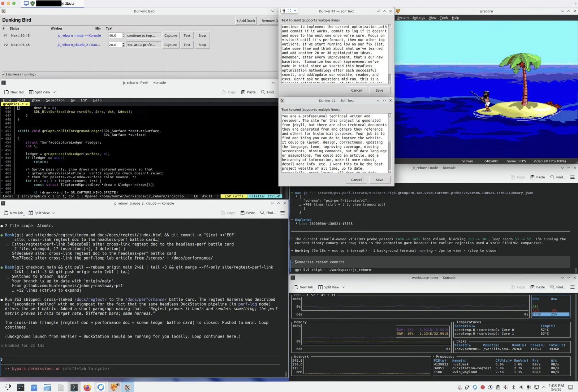The image size is (578, 392).
Task: Click the scrollbar in Dunker #1 text area
Action: click(x=390, y=54)
